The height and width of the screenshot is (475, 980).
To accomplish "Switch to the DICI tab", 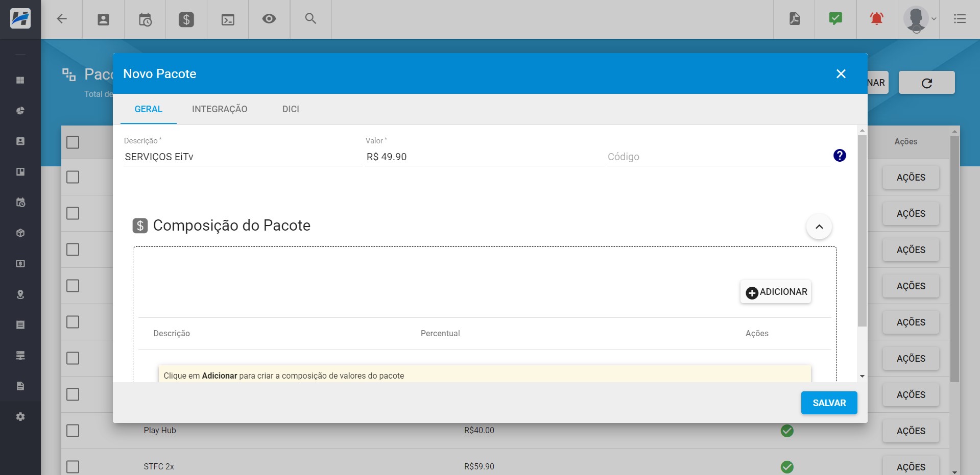I will [x=291, y=109].
